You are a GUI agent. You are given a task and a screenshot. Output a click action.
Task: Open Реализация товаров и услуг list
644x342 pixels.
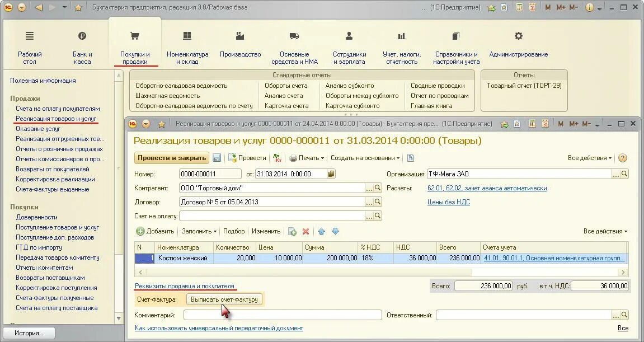56,119
